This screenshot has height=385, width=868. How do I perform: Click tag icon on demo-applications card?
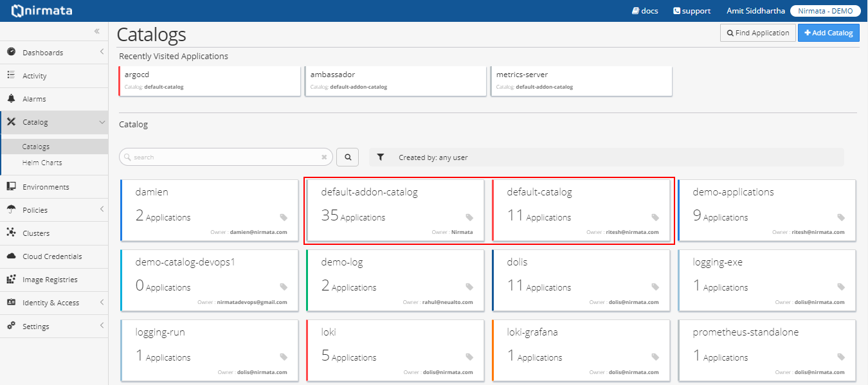coord(841,217)
